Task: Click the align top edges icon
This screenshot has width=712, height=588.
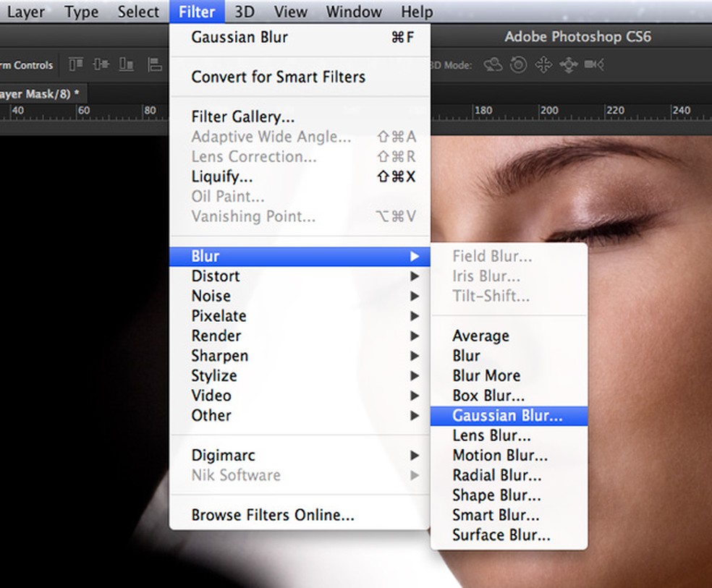Action: (x=76, y=65)
